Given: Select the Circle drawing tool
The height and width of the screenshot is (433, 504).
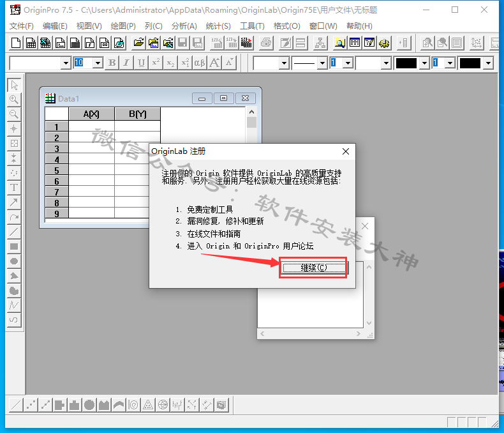Looking at the screenshot, I should [x=14, y=261].
